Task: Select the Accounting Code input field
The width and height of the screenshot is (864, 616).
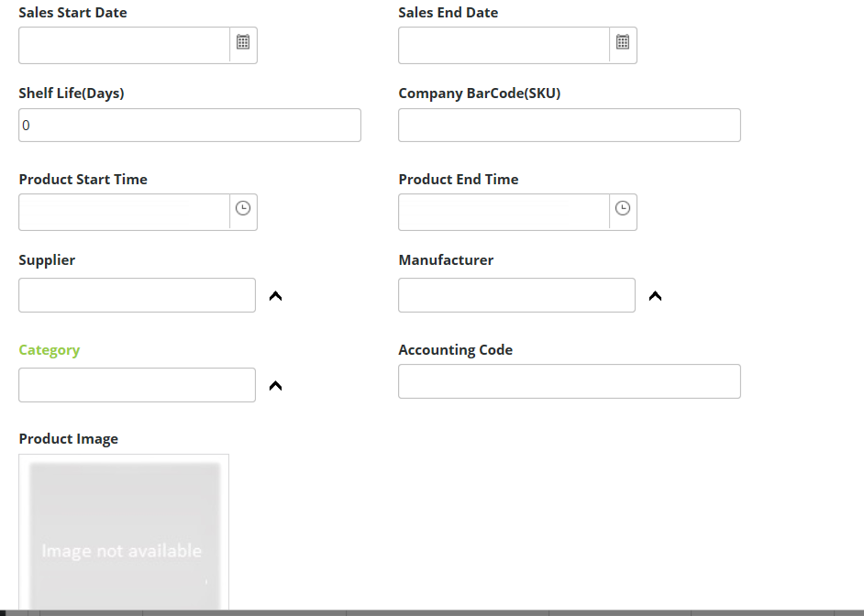Action: [569, 381]
